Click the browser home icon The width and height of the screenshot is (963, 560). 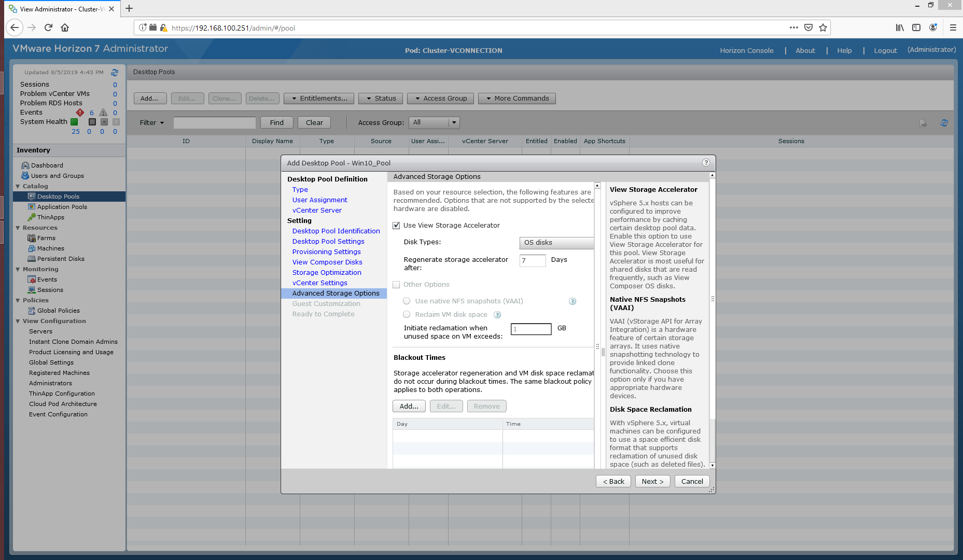pyautogui.click(x=65, y=28)
